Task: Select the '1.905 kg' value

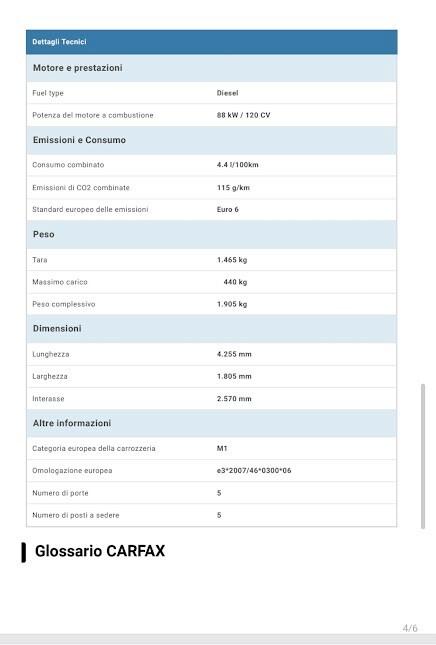Action: pyautogui.click(x=232, y=304)
